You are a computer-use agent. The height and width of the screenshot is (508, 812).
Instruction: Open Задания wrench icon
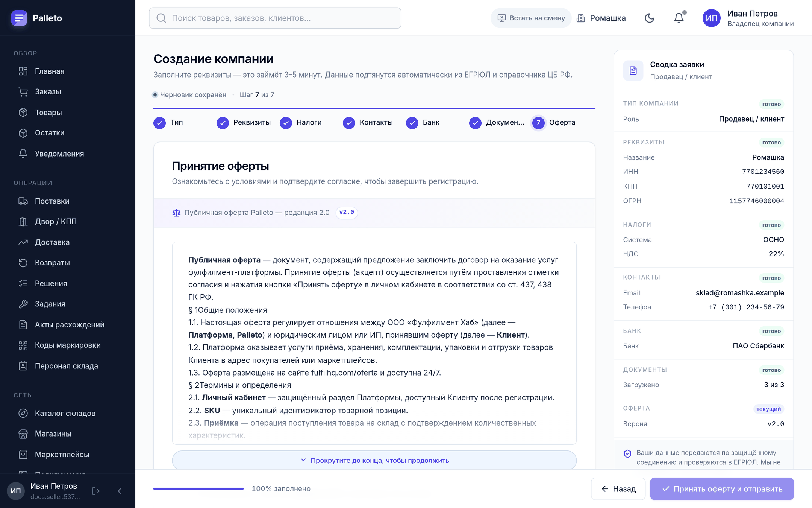point(23,304)
